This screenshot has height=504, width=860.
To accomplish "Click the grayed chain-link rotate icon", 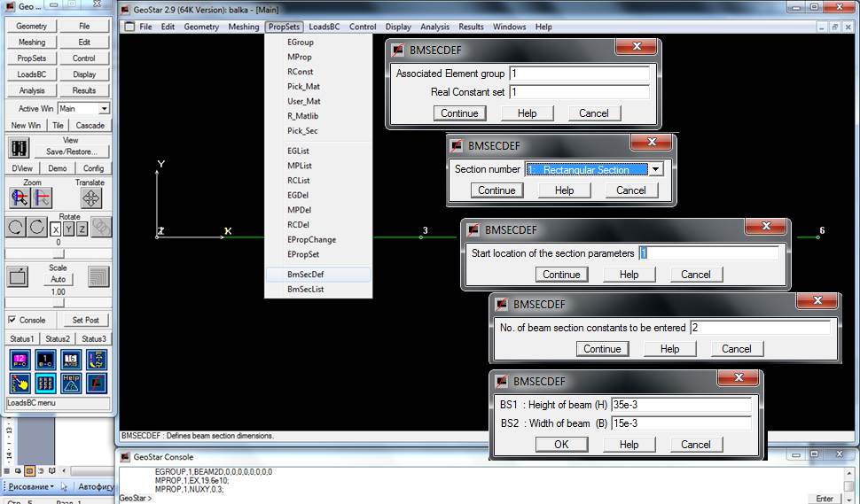I will pyautogui.click(x=101, y=227).
